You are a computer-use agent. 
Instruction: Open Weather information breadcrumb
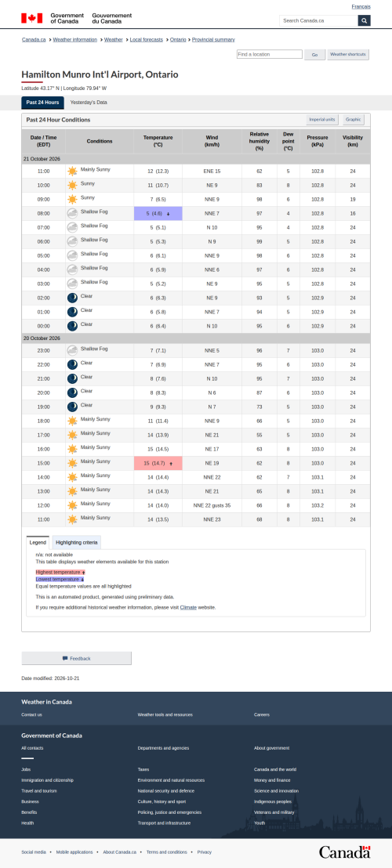(74, 40)
